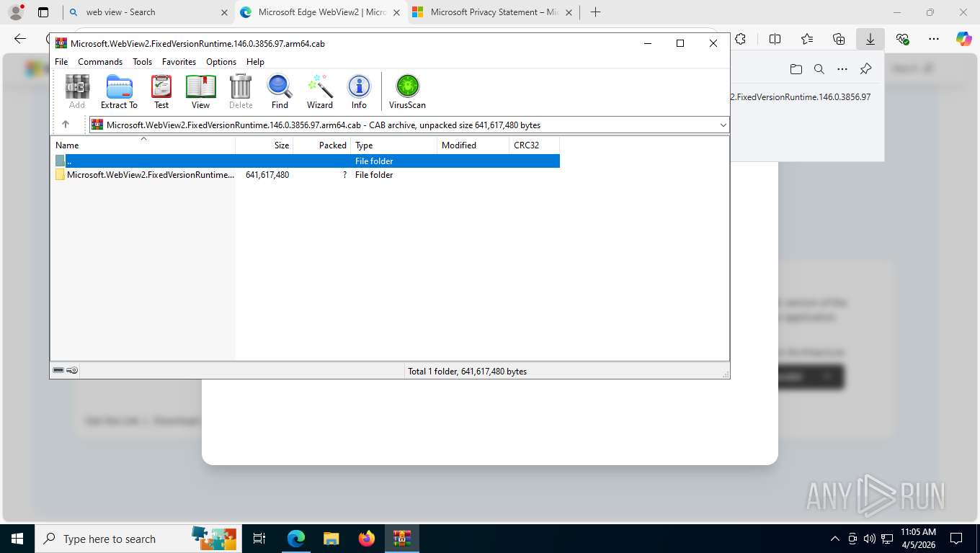Close the 'web view - Search' tab
980x553 pixels.
(223, 12)
